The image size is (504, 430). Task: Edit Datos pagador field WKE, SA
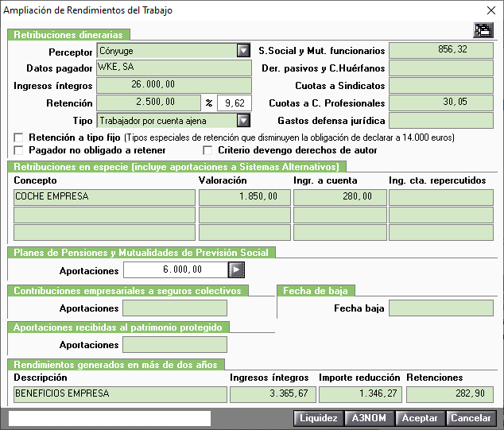pyautogui.click(x=174, y=68)
